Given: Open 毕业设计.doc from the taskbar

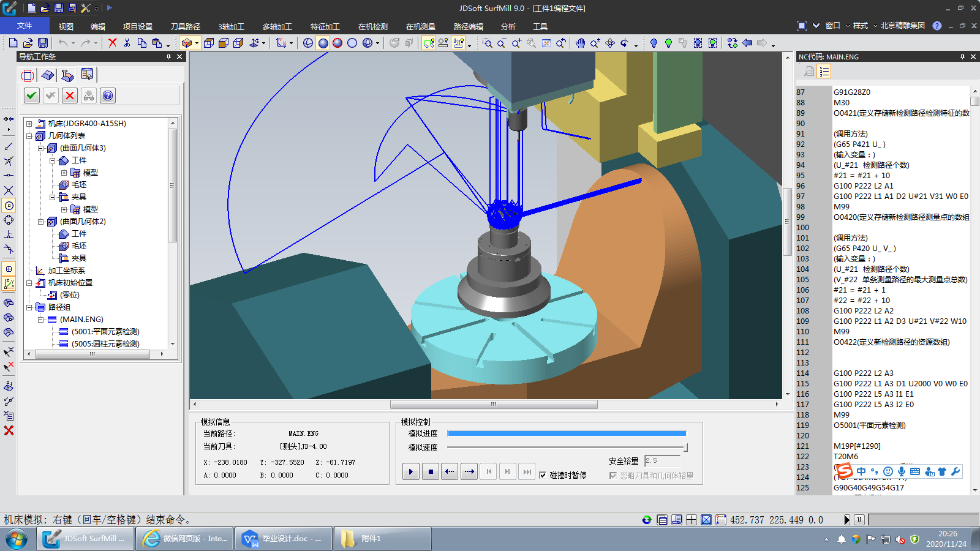Looking at the screenshot, I should point(284,539).
